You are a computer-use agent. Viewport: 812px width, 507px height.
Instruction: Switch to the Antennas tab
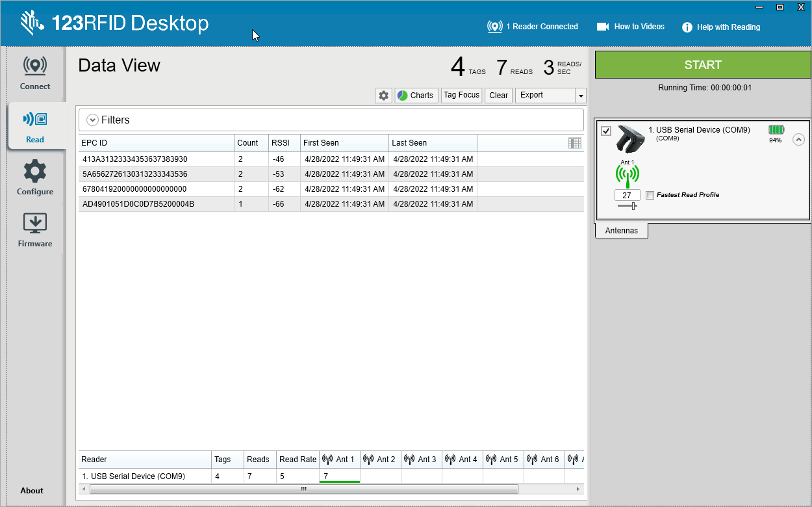pyautogui.click(x=622, y=231)
